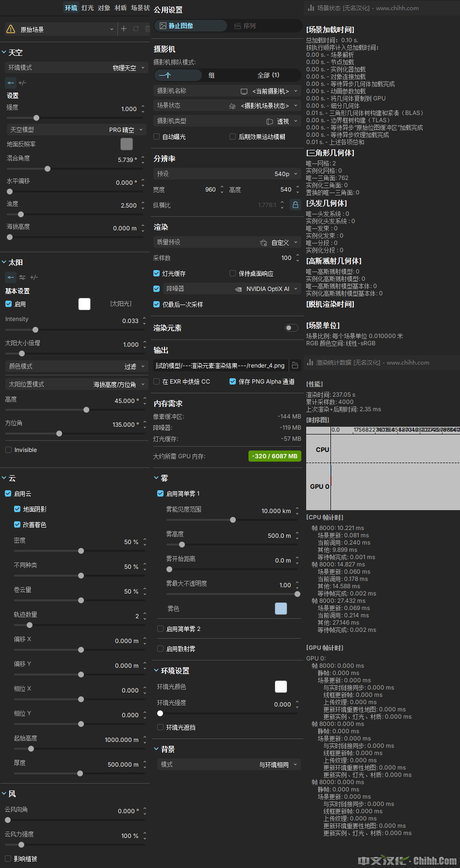Uncheck the 启用云 checkbox
This screenshot has width=460, height=868.
coord(8,494)
